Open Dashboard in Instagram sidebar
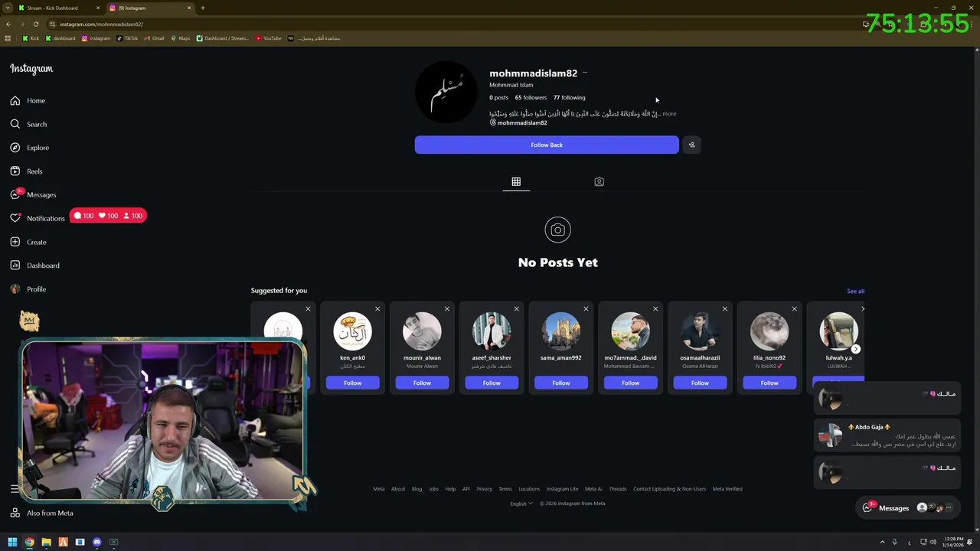The height and width of the screenshot is (551, 980). click(35, 266)
